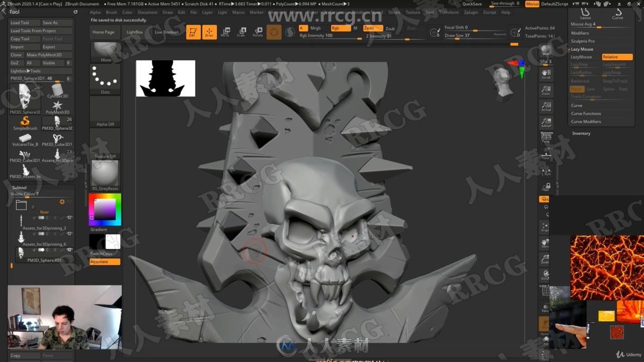The image size is (644, 362).
Task: Open the RS_GreyResin material selector
Action: 105,175
